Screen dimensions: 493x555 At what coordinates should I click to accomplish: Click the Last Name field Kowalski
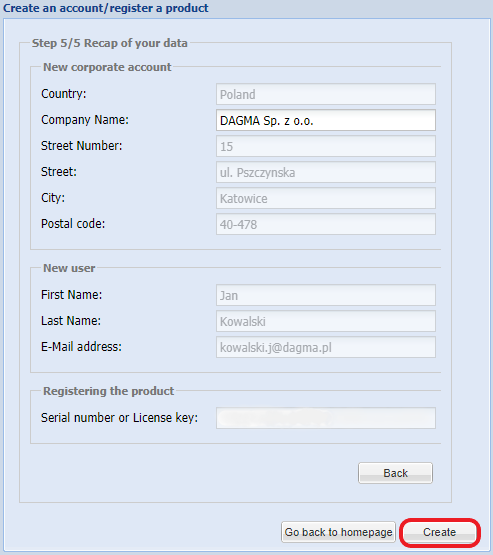tap(326, 321)
